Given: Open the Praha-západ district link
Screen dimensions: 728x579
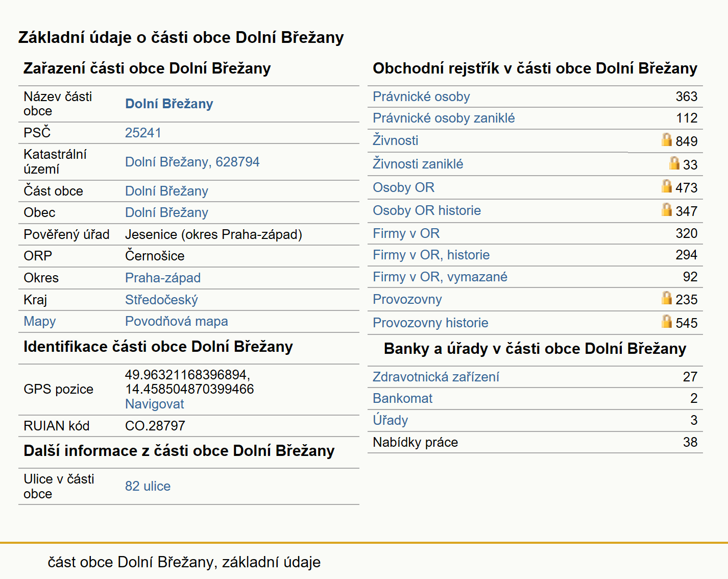Looking at the screenshot, I should [x=163, y=278].
